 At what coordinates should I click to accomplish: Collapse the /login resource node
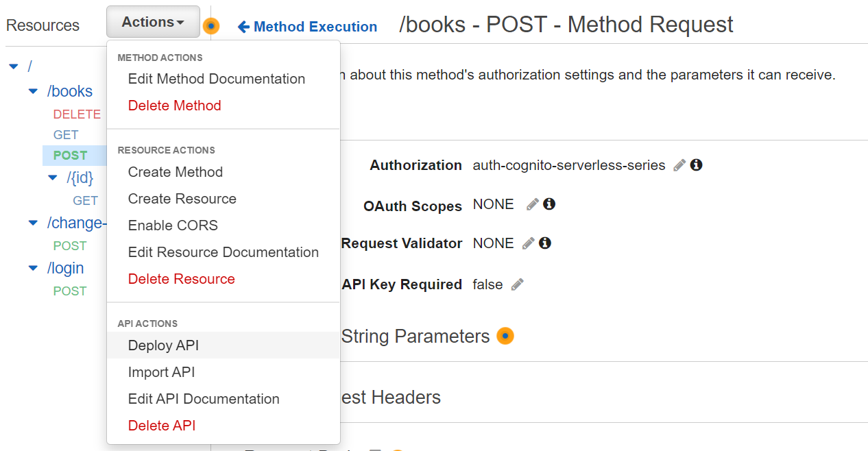pos(33,268)
